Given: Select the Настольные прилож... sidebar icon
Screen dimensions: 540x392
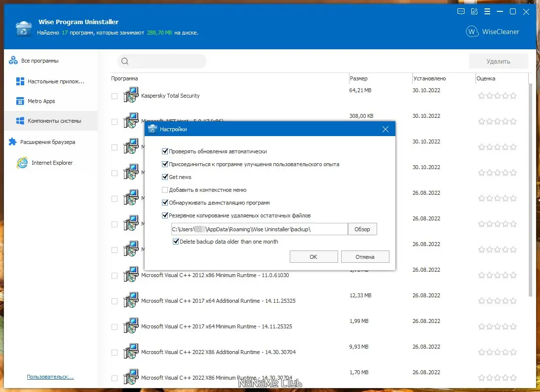Looking at the screenshot, I should point(21,81).
